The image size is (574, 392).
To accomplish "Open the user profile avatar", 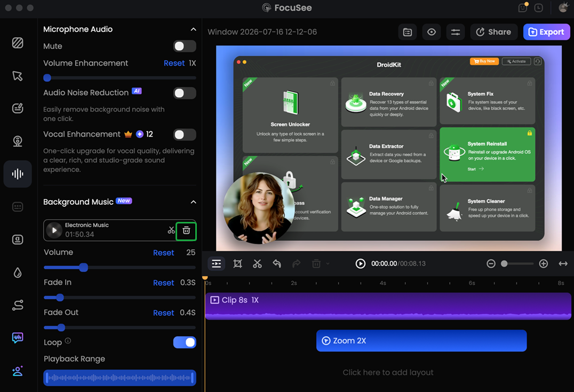I will [x=563, y=7].
